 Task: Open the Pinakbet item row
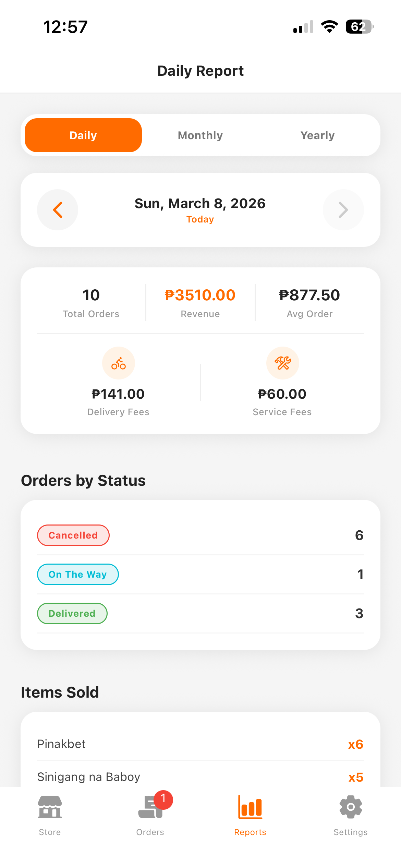(x=200, y=744)
